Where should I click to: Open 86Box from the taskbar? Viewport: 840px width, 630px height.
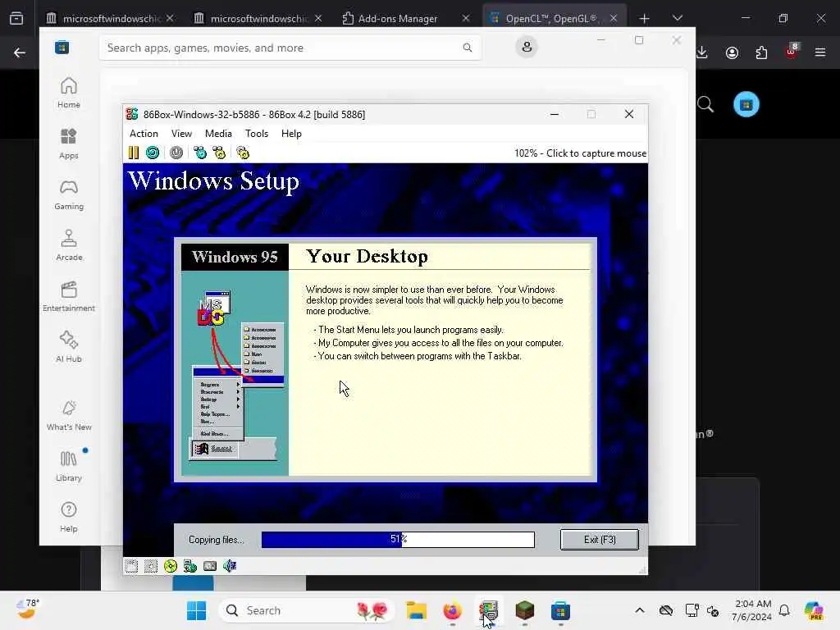[x=489, y=610]
